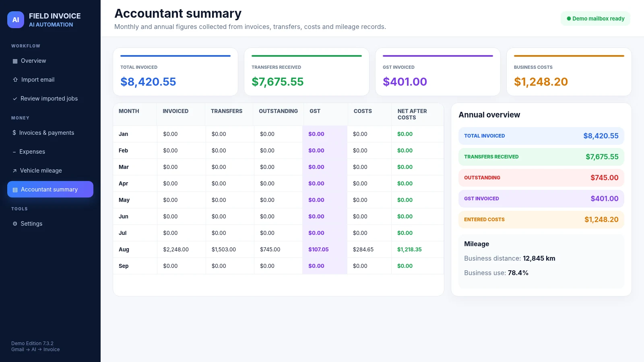The image size is (644, 362).
Task: Open Settings from the sidebar
Action: click(x=50, y=224)
